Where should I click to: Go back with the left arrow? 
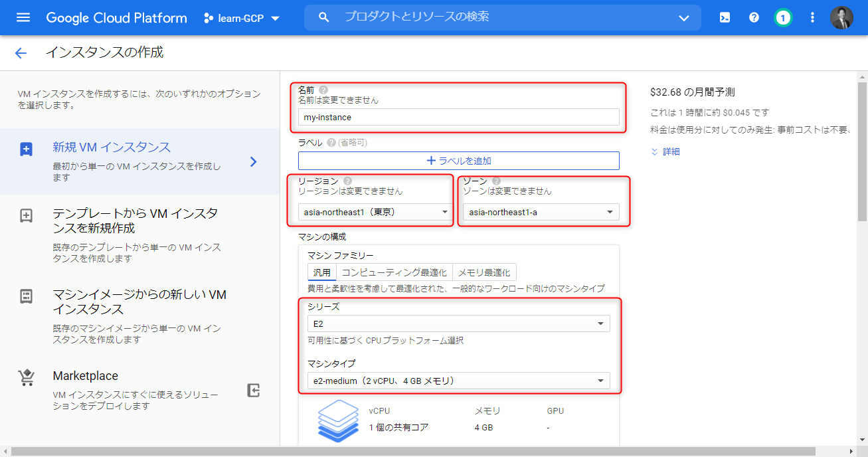pyautogui.click(x=21, y=53)
